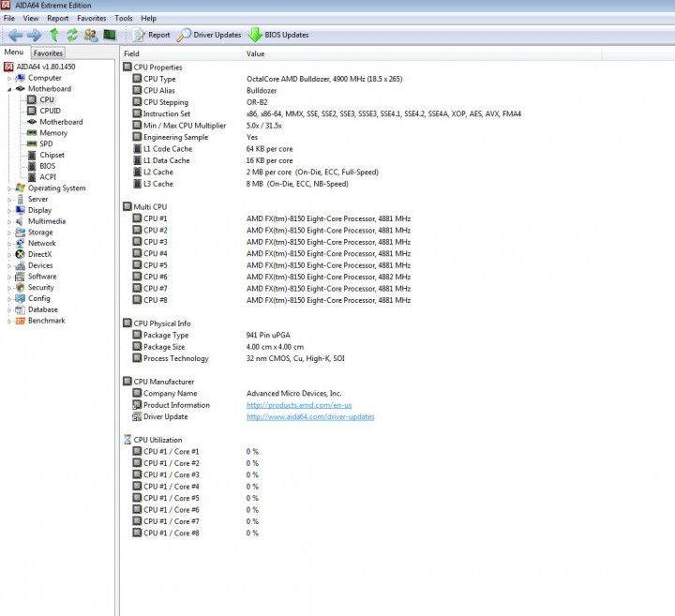
Task: Open the Report toolbar button
Action: tap(151, 35)
